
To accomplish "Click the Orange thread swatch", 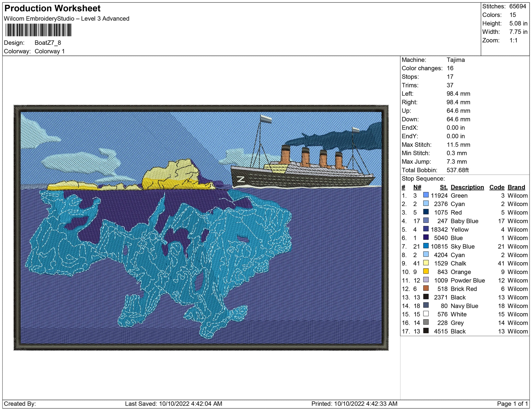I will pos(426,271).
